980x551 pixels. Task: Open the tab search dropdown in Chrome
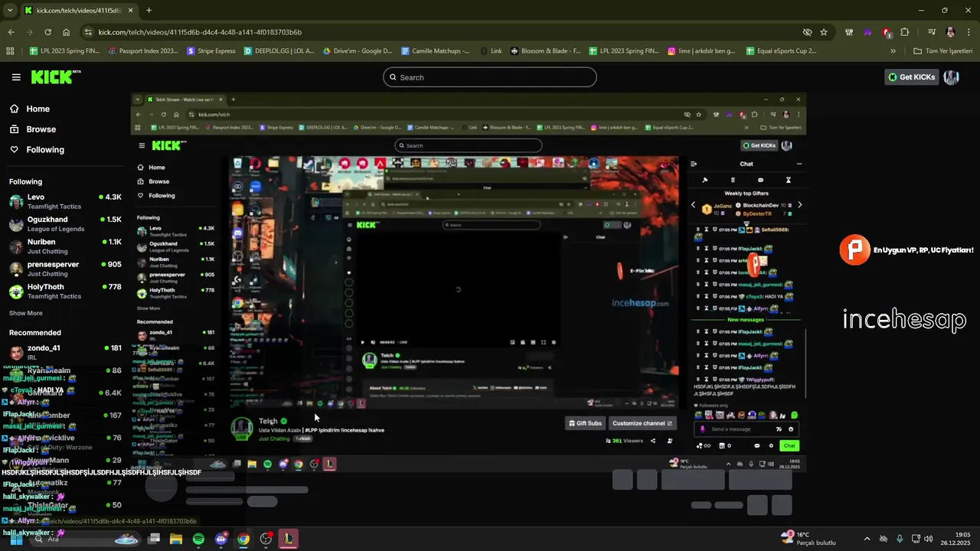(10, 10)
